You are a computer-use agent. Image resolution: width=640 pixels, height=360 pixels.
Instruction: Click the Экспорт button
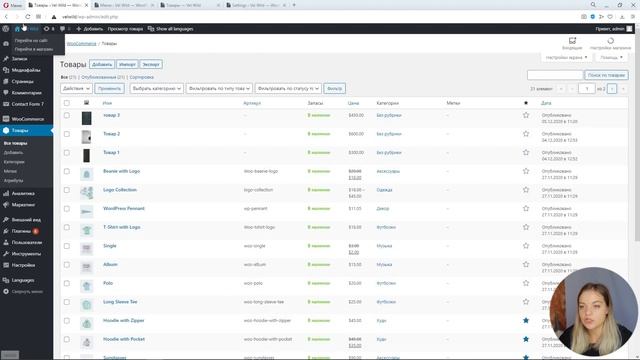coord(151,64)
